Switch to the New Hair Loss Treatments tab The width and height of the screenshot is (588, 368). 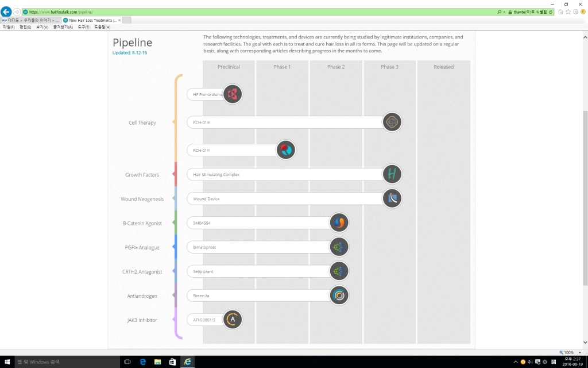tap(91, 20)
